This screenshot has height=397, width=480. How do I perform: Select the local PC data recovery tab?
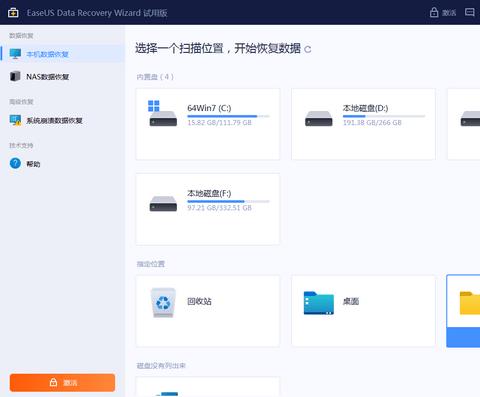pos(63,54)
